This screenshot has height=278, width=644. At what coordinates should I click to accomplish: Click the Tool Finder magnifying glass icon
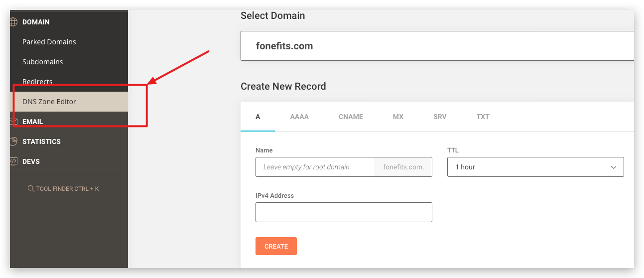pos(31,189)
